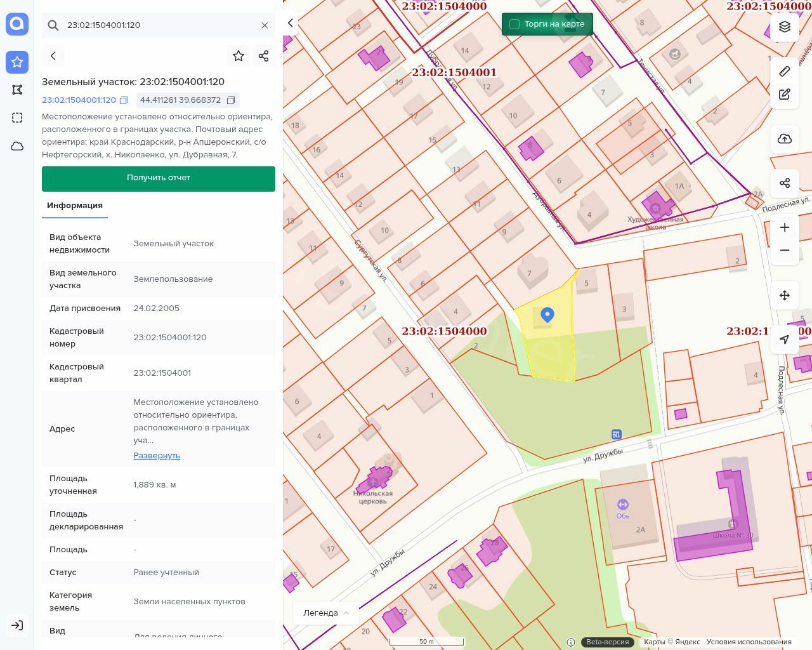Locate me with the navigation arrow
Viewport: 812px width, 650px height.
785,340
